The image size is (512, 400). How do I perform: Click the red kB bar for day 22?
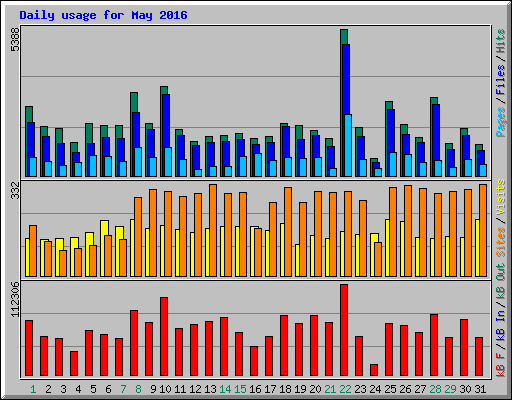pyautogui.click(x=344, y=330)
